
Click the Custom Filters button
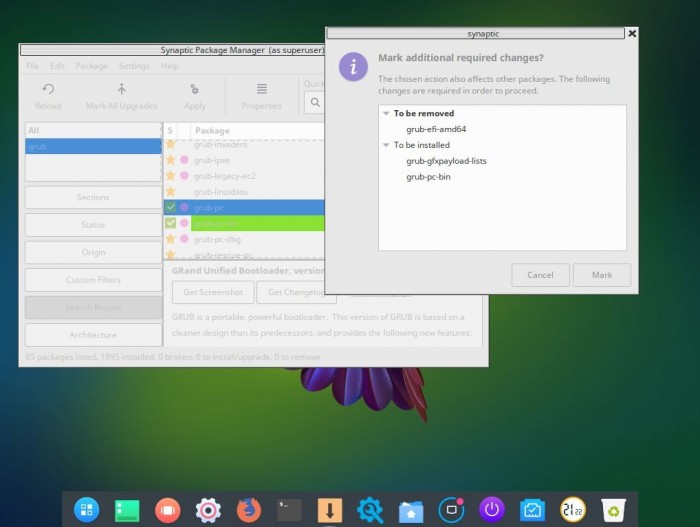[93, 280]
